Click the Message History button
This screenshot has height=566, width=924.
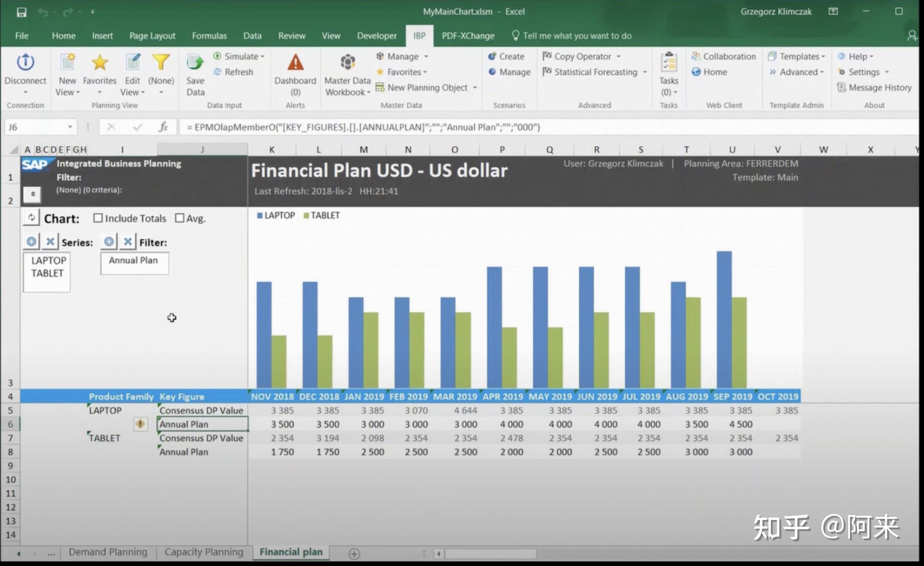point(875,88)
